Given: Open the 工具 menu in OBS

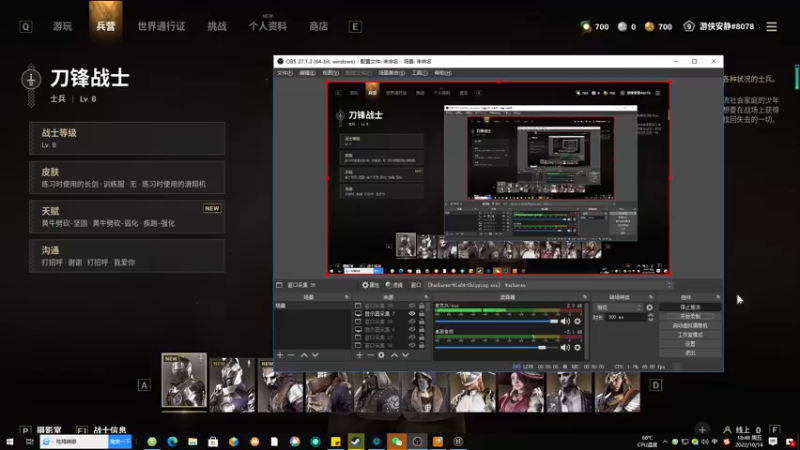Looking at the screenshot, I should (x=419, y=73).
